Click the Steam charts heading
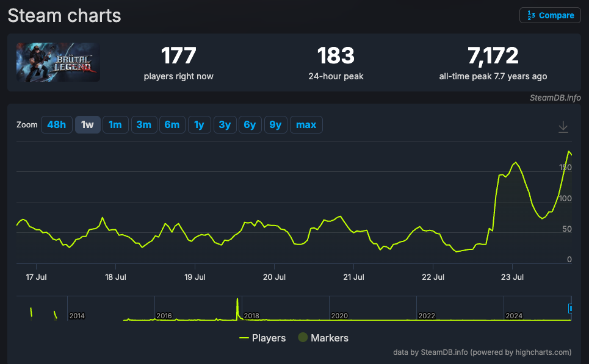This screenshot has height=364, width=589. 64,16
